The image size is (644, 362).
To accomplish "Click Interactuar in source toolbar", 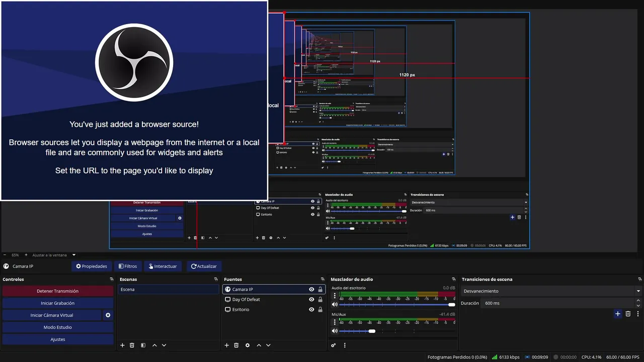I will point(163,266).
